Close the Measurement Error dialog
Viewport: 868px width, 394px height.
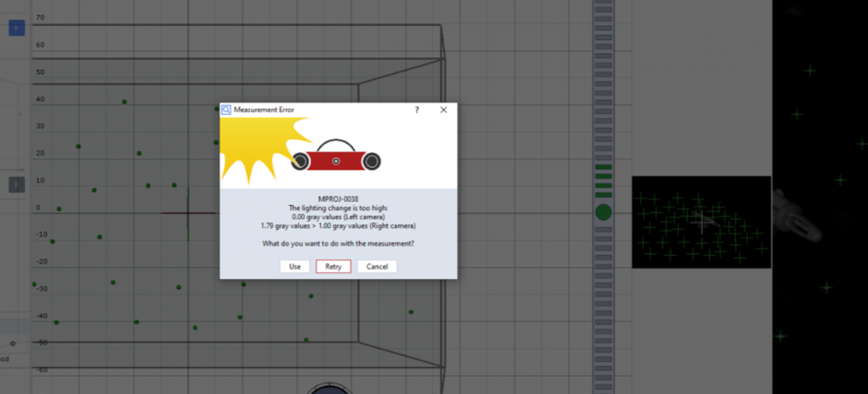(443, 110)
